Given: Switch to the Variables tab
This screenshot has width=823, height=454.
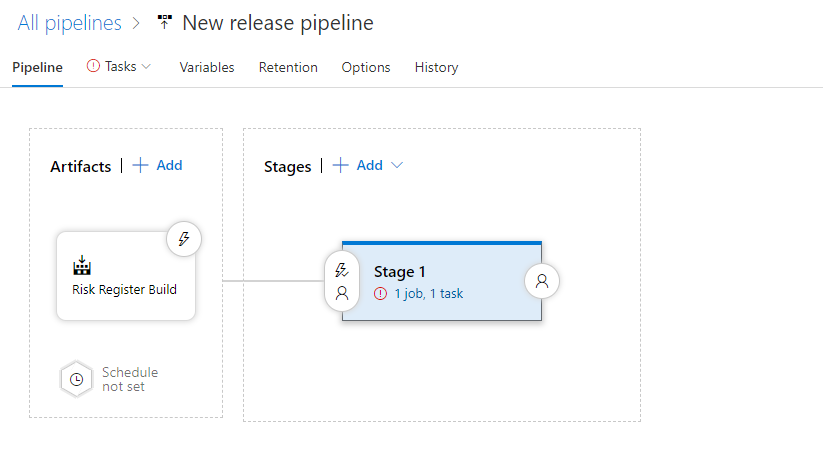Looking at the screenshot, I should (x=207, y=67).
